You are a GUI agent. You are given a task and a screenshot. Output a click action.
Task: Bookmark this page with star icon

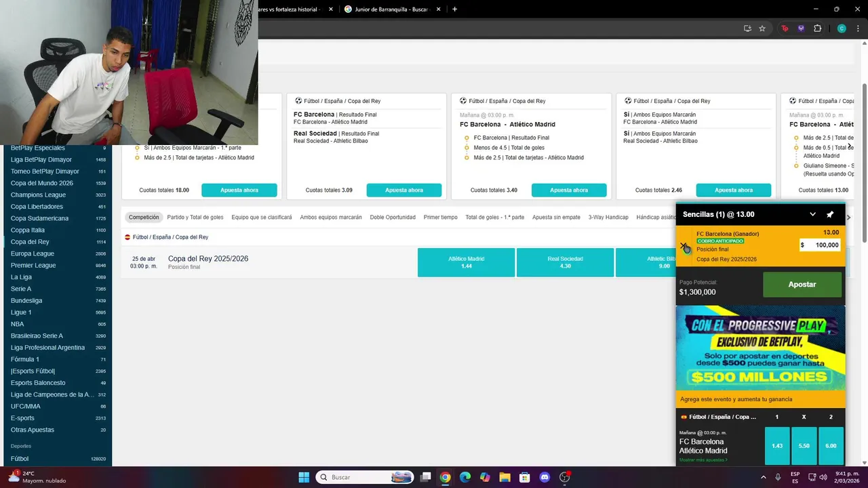click(x=762, y=28)
